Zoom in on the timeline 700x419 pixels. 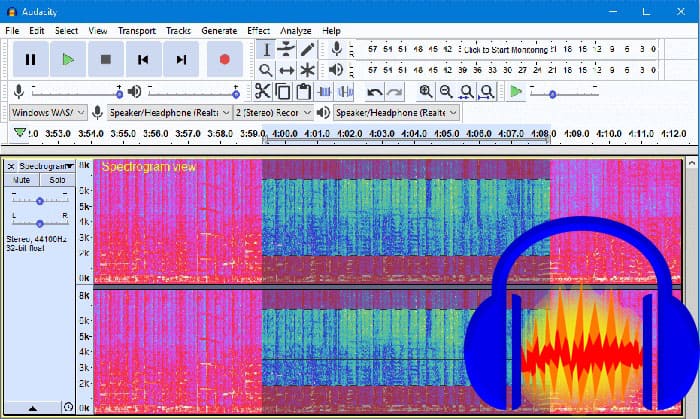point(425,91)
